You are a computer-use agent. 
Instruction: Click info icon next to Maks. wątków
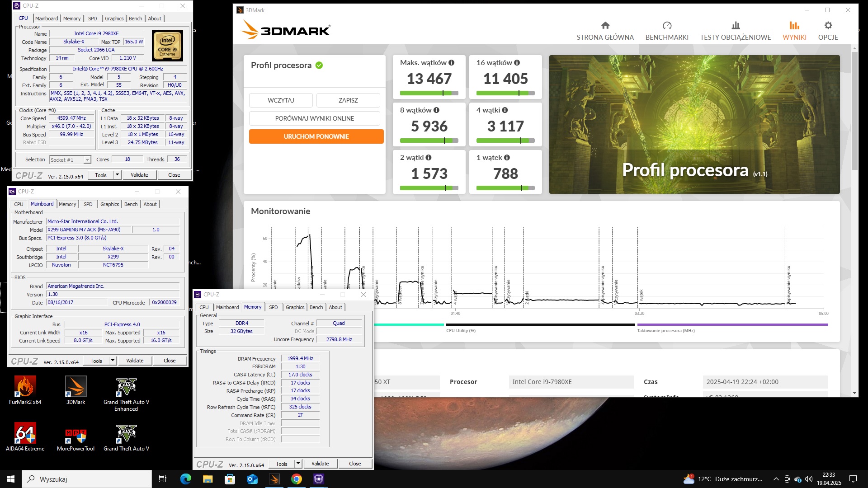(451, 63)
